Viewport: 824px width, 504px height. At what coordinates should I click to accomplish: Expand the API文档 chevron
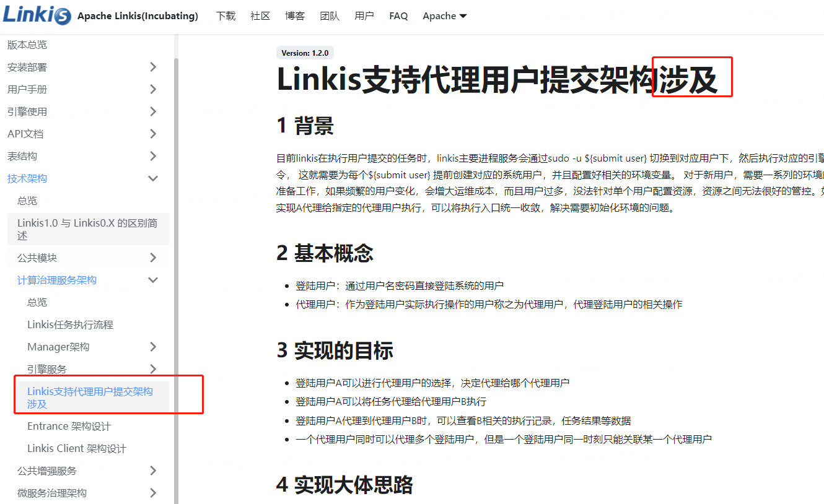click(x=153, y=134)
